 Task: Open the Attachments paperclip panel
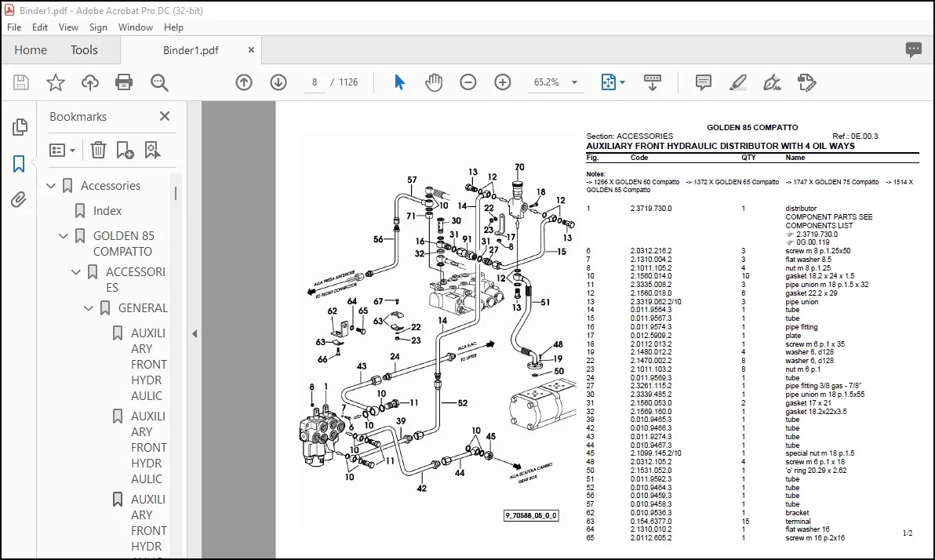point(19,199)
